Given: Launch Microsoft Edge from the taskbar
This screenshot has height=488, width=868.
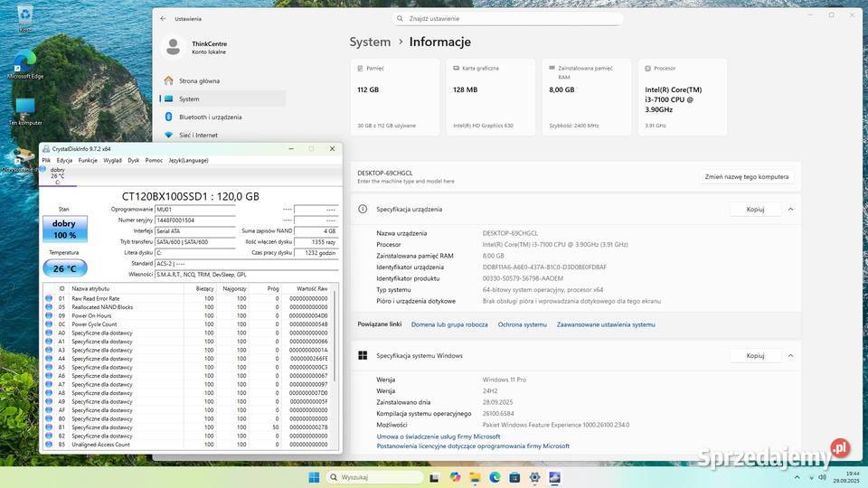Looking at the screenshot, I should pyautogui.click(x=495, y=477).
